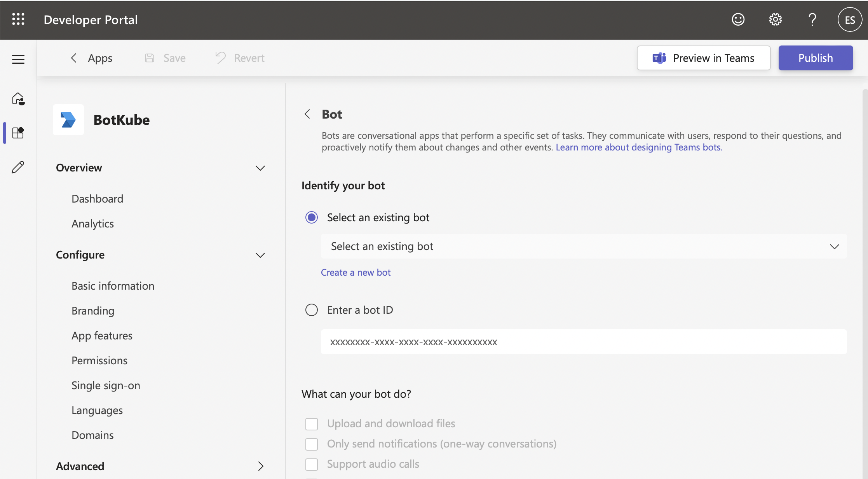Screen dimensions: 868x479
Task: Enable Upload and download files checkbox
Action: click(311, 423)
